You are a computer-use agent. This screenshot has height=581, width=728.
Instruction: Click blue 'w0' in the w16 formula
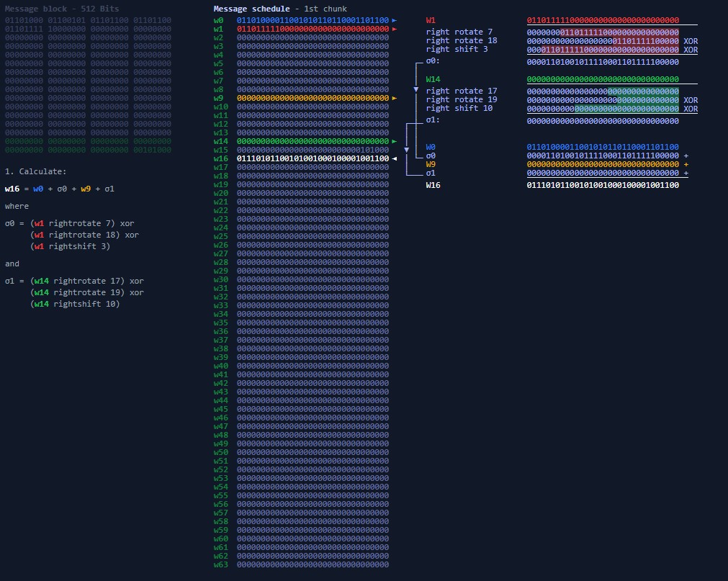pyautogui.click(x=38, y=189)
